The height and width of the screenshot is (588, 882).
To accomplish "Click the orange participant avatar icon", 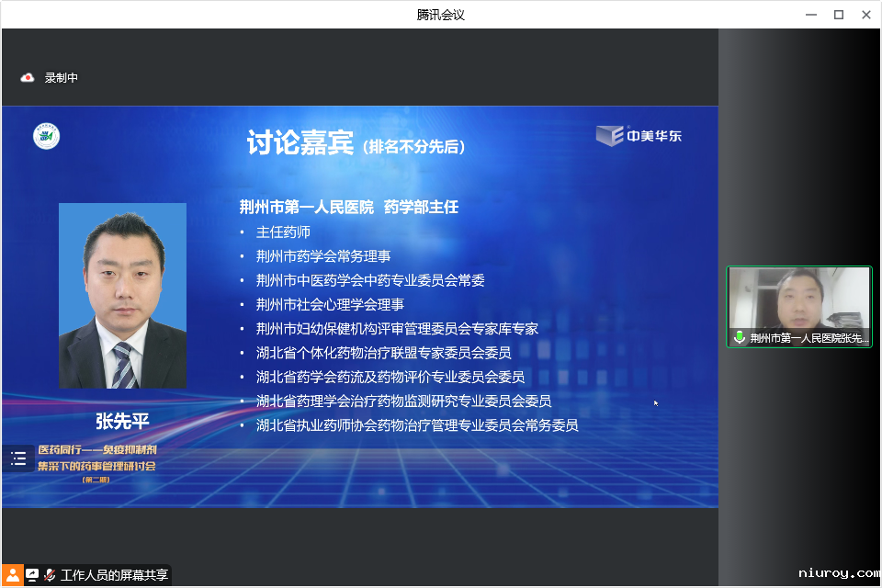I will [x=13, y=575].
